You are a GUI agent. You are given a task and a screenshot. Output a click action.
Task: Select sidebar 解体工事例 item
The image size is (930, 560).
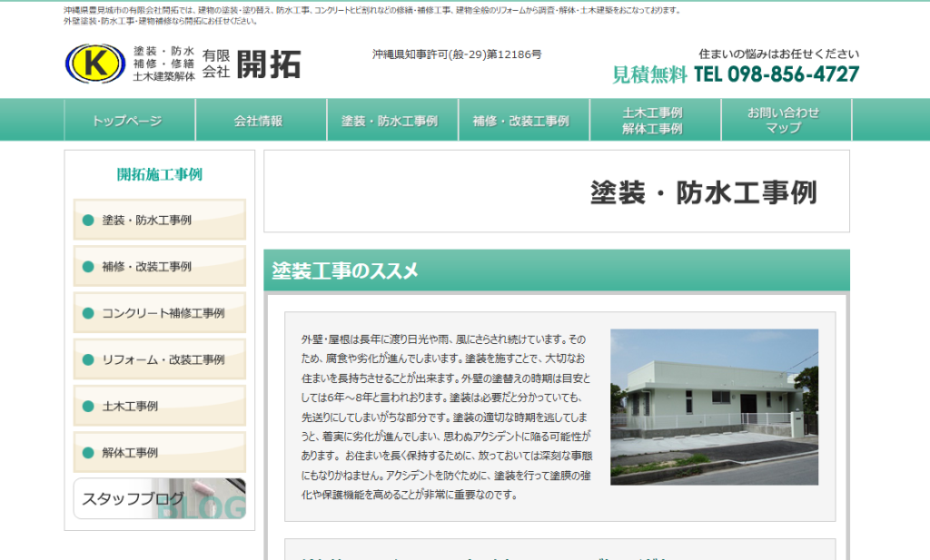(159, 452)
